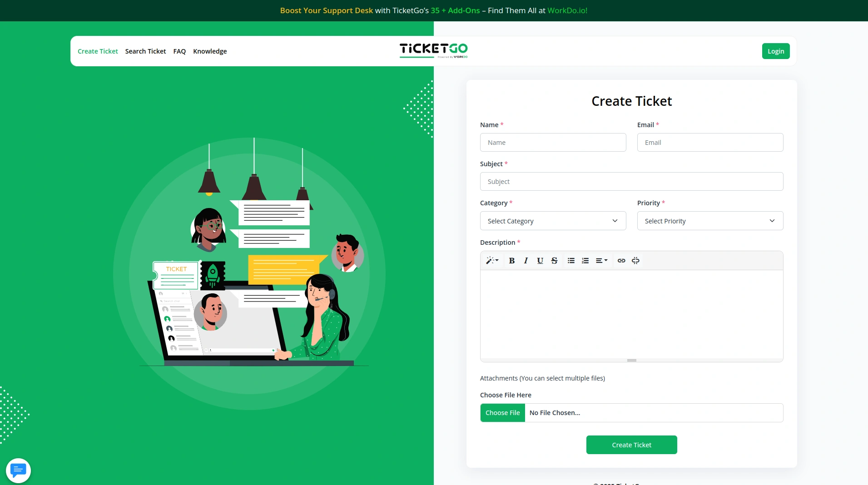Viewport: 868px width, 485px height.
Task: Toggle bold text formatting
Action: pos(512,261)
